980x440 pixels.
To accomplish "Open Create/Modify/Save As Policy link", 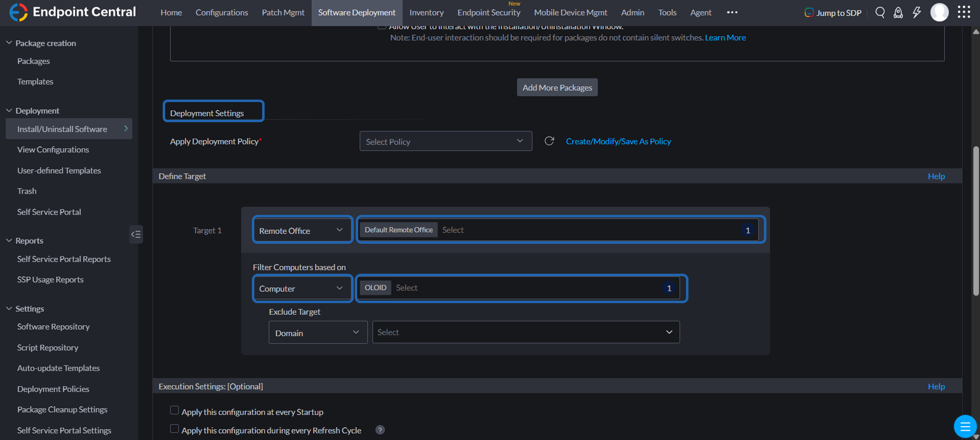I will click(x=618, y=141).
